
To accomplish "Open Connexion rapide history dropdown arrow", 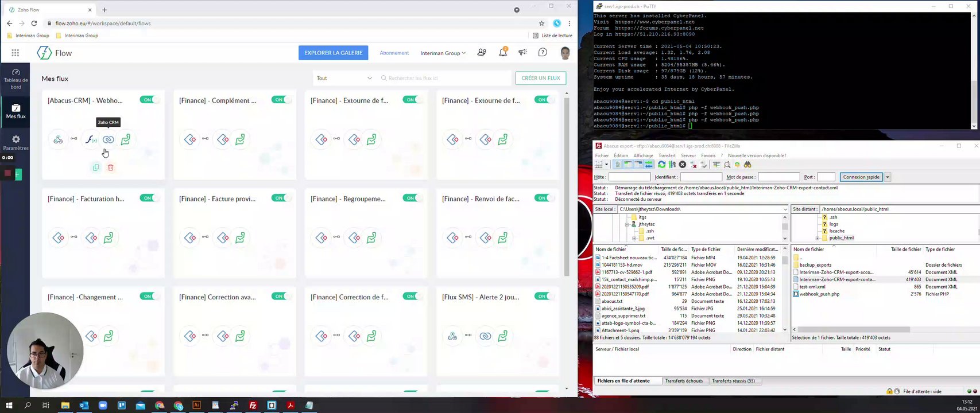I will 887,177.
